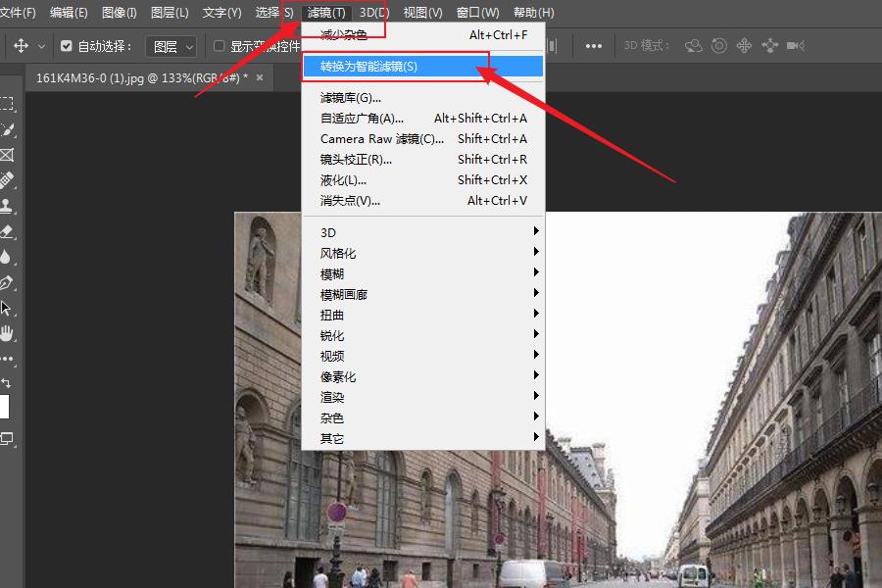Expand the 渲染 filter submenu
This screenshot has width=882, height=588.
coord(331,397)
